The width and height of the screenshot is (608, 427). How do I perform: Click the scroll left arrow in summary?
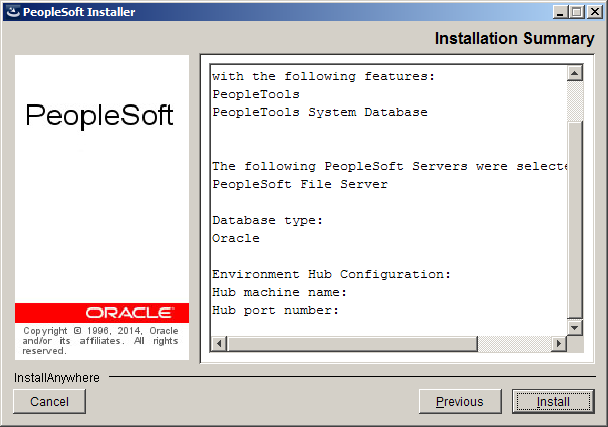click(219, 344)
